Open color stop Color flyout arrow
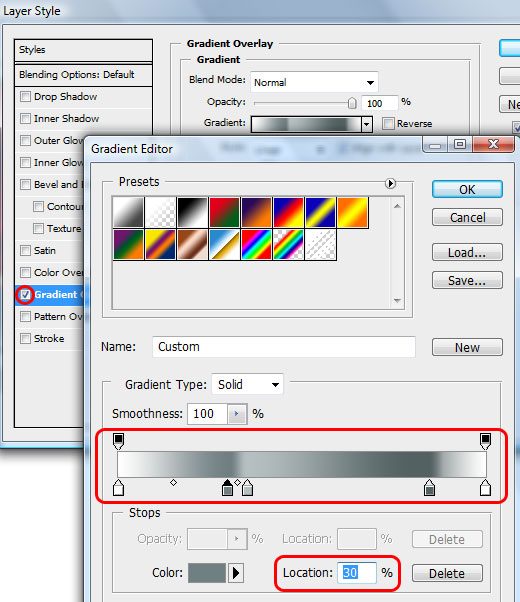This screenshot has width=520, height=602. point(236,573)
